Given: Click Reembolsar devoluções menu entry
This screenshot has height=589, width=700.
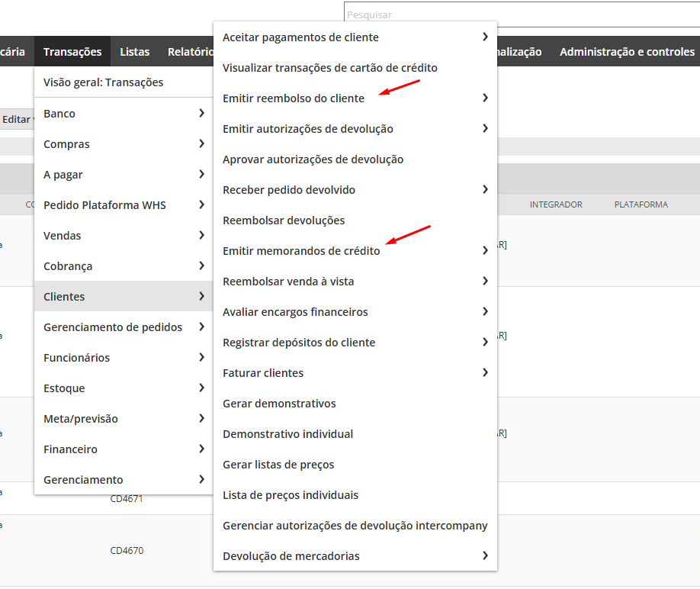Looking at the screenshot, I should click(284, 220).
